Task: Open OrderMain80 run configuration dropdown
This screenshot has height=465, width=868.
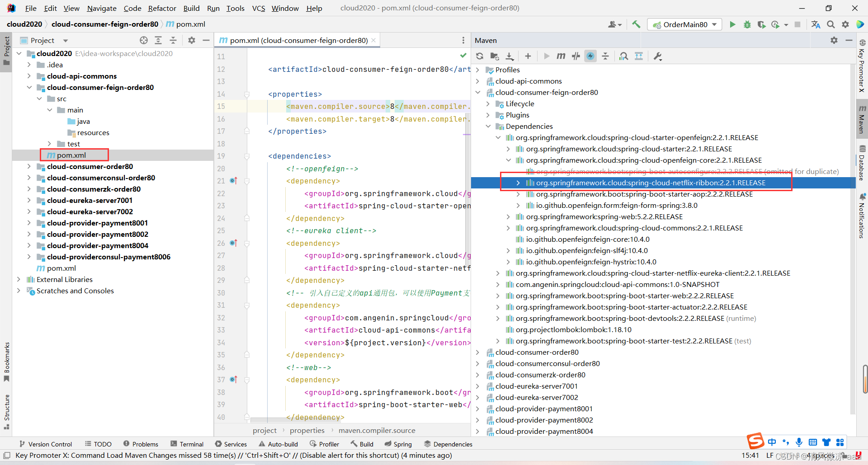Action: pos(684,24)
